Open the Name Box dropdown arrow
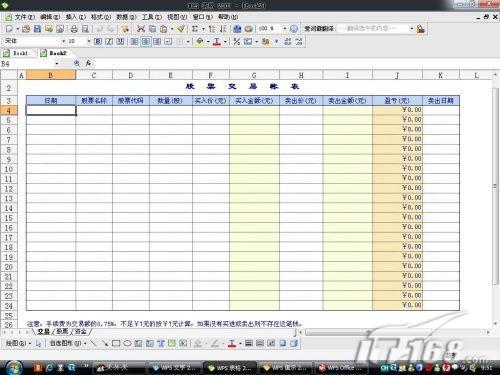Viewport: 500px width, 375px height. point(57,63)
